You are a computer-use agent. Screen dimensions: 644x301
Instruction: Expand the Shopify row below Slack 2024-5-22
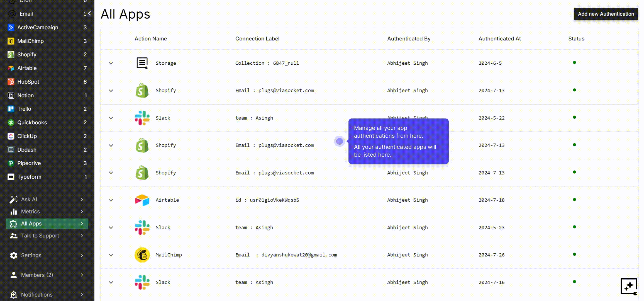(x=111, y=145)
